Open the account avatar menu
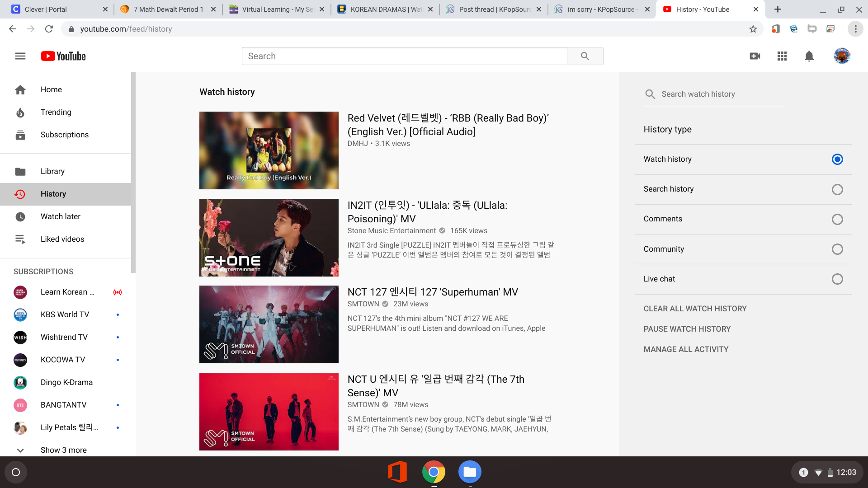 tap(842, 56)
